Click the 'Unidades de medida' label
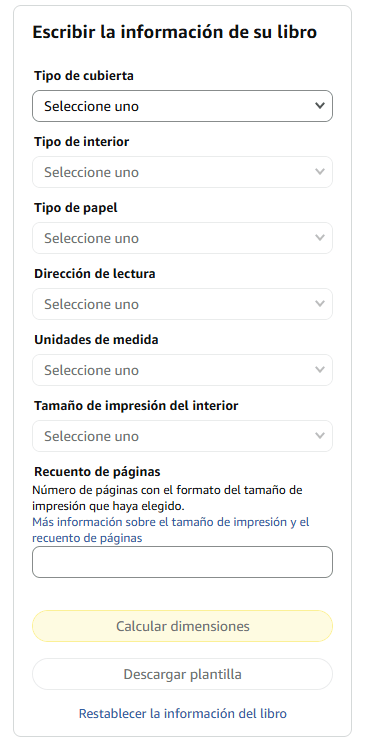The image size is (368, 746). click(96, 340)
